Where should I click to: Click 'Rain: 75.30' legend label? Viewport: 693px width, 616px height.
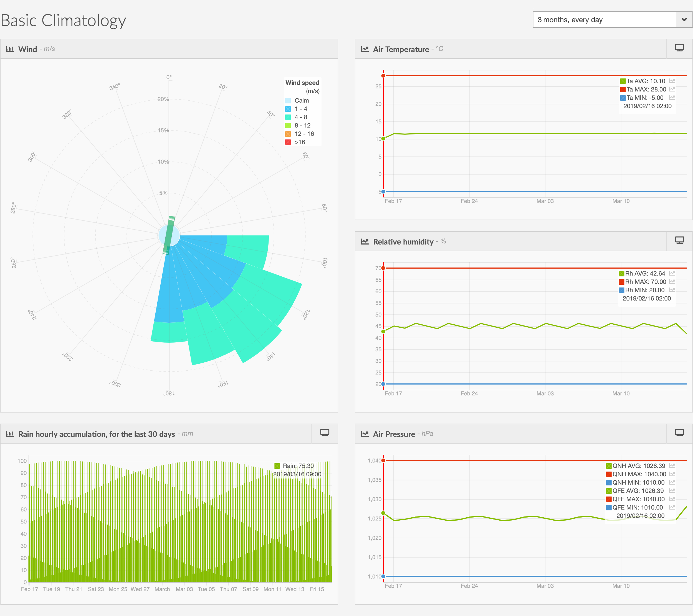298,466
